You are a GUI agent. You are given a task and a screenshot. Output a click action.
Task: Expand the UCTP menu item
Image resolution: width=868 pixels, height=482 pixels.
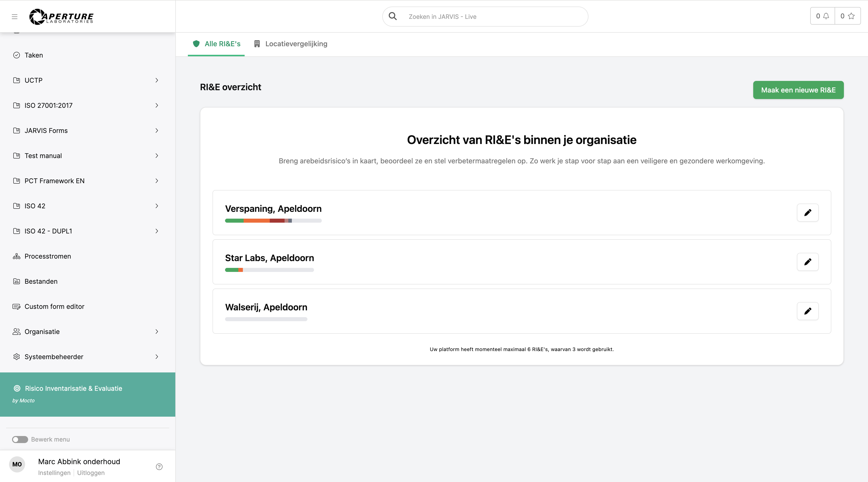point(157,80)
